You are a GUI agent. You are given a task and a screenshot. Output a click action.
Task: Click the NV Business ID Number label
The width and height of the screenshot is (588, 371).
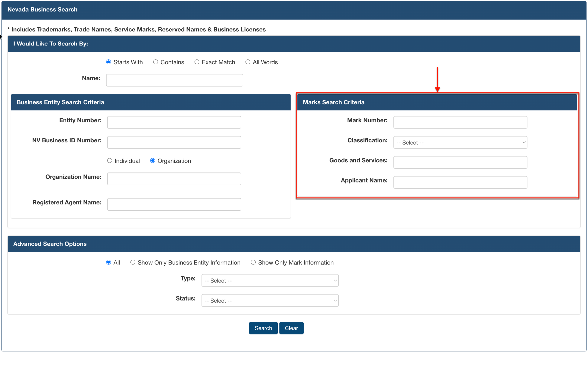click(67, 140)
